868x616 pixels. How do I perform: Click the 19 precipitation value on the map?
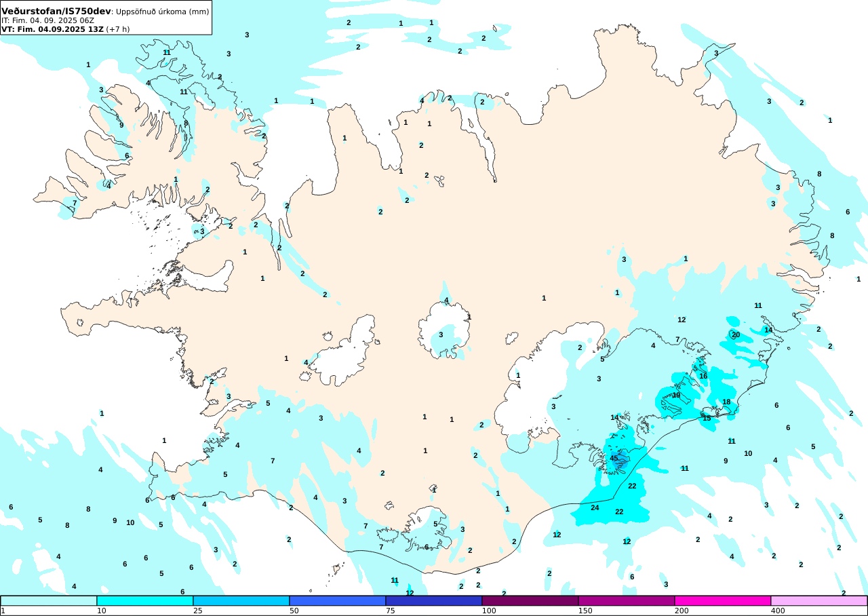pos(676,396)
